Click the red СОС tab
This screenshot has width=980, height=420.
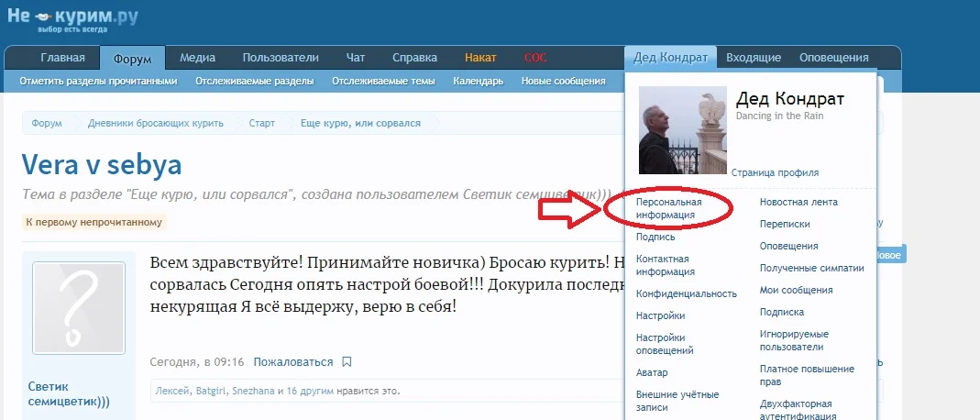(535, 58)
